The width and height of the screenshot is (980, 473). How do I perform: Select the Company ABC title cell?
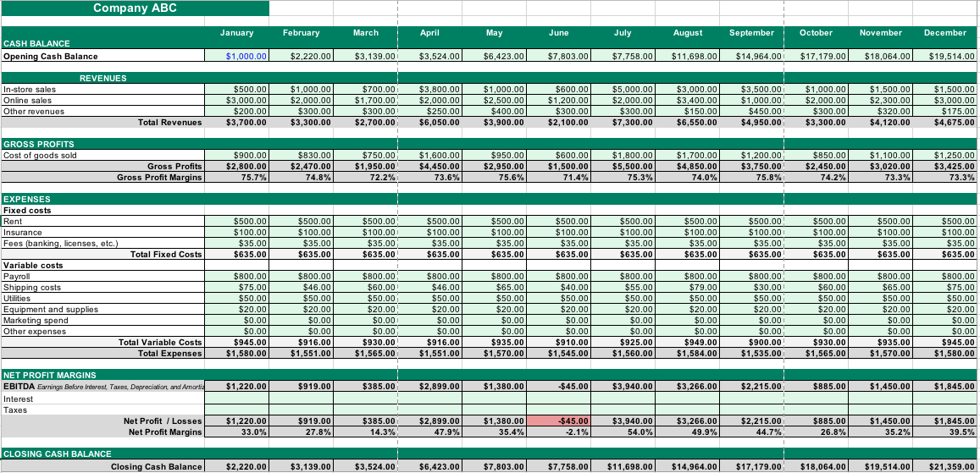click(135, 8)
